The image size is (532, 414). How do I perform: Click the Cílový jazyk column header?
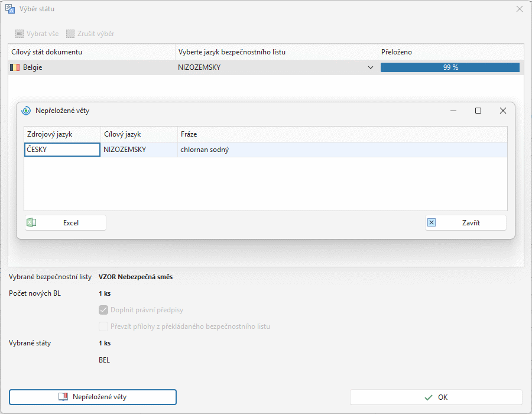tap(139, 134)
